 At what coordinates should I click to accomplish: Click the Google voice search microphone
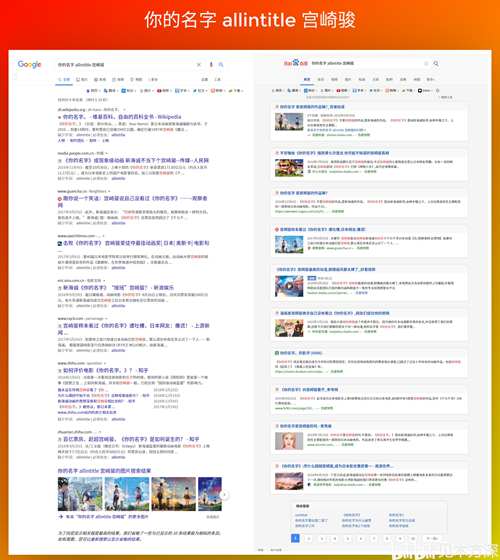click(211, 65)
